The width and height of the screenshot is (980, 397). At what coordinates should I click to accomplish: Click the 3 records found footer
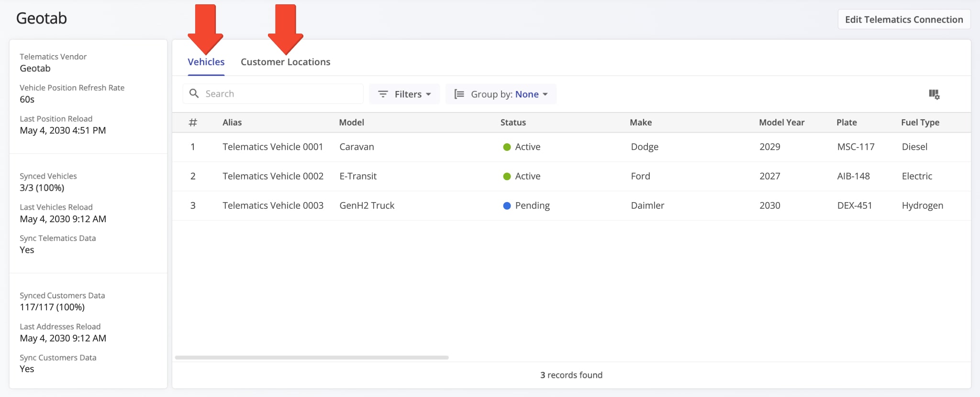pos(571,375)
